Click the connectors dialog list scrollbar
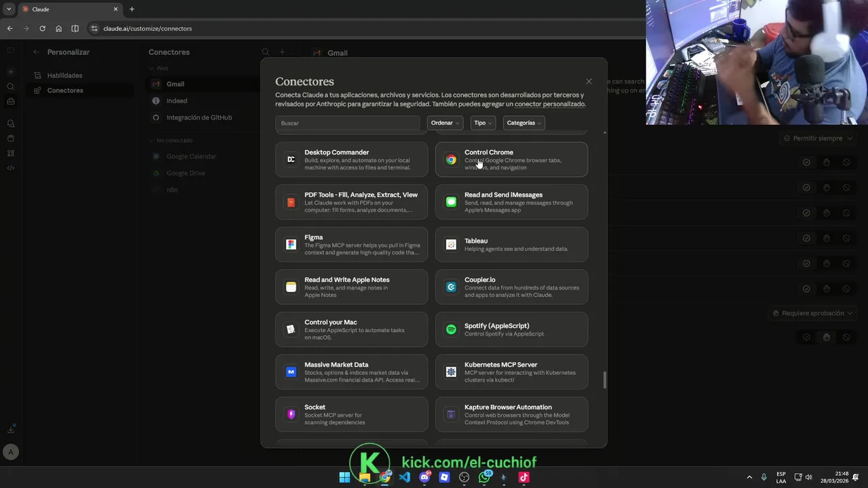The height and width of the screenshot is (488, 868). point(604,380)
